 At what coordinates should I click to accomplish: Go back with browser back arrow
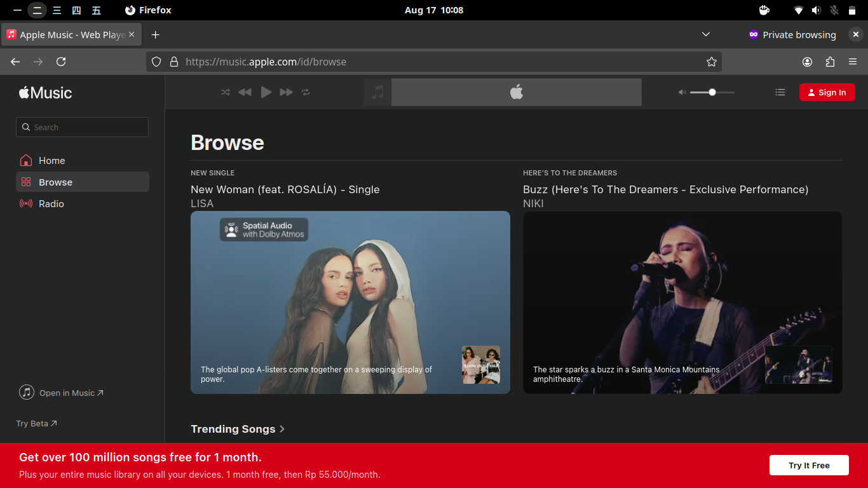pos(15,62)
